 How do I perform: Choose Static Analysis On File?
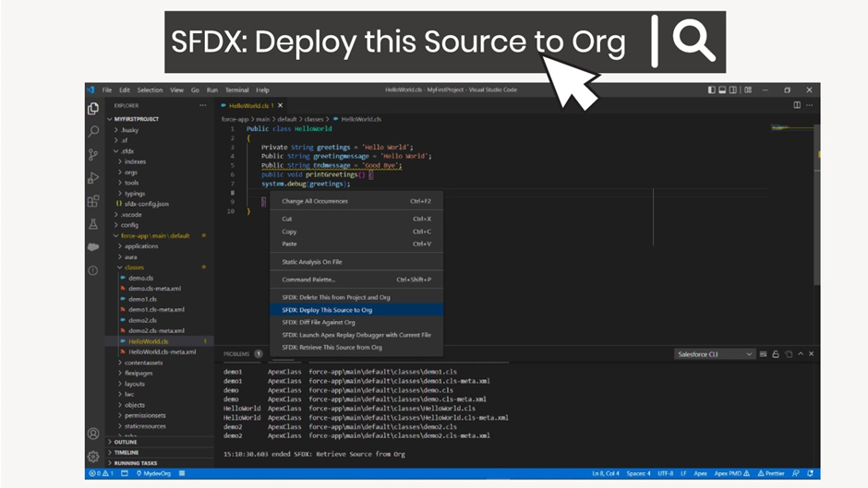(356, 262)
